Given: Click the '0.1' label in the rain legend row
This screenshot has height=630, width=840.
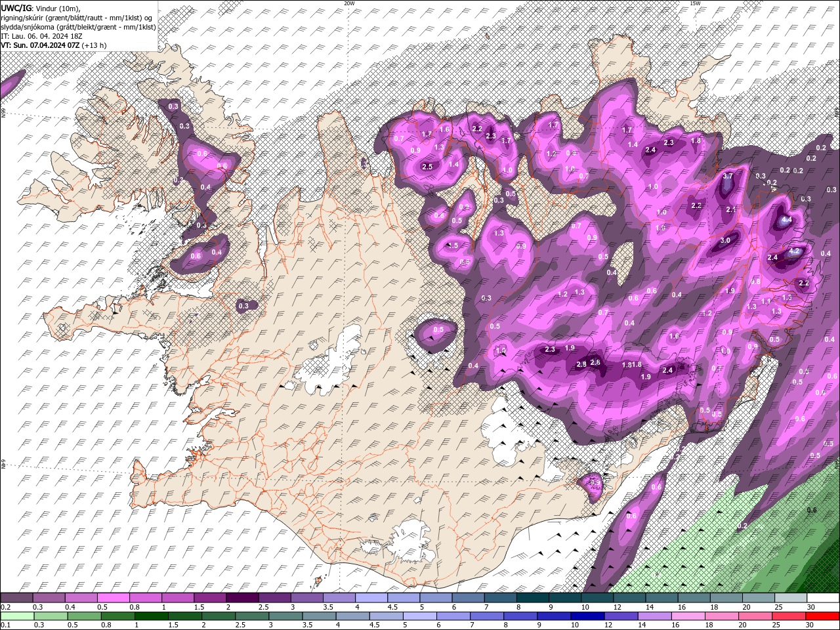Looking at the screenshot, I should click(x=5, y=625).
